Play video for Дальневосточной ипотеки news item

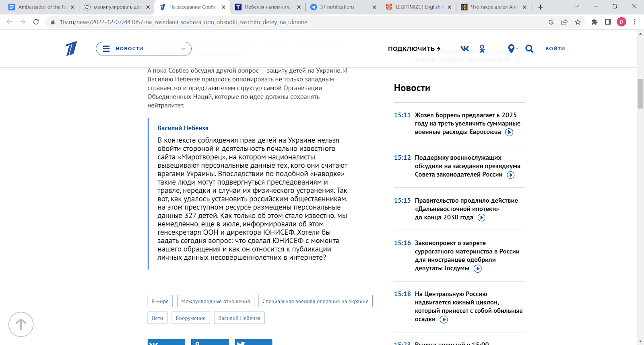(481, 218)
